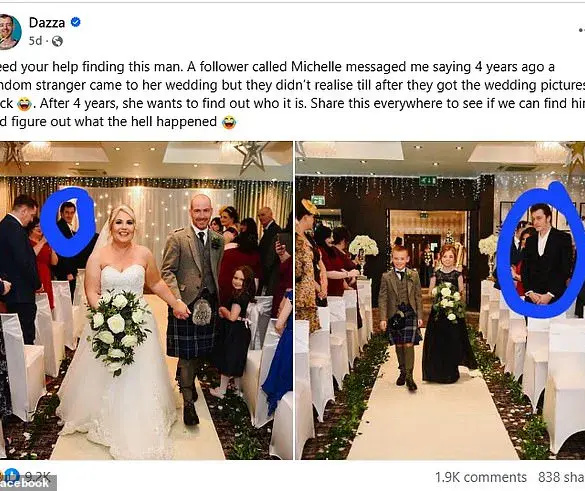Click the Dazza author name link
Screen dimensions: 585x491
(x=47, y=23)
